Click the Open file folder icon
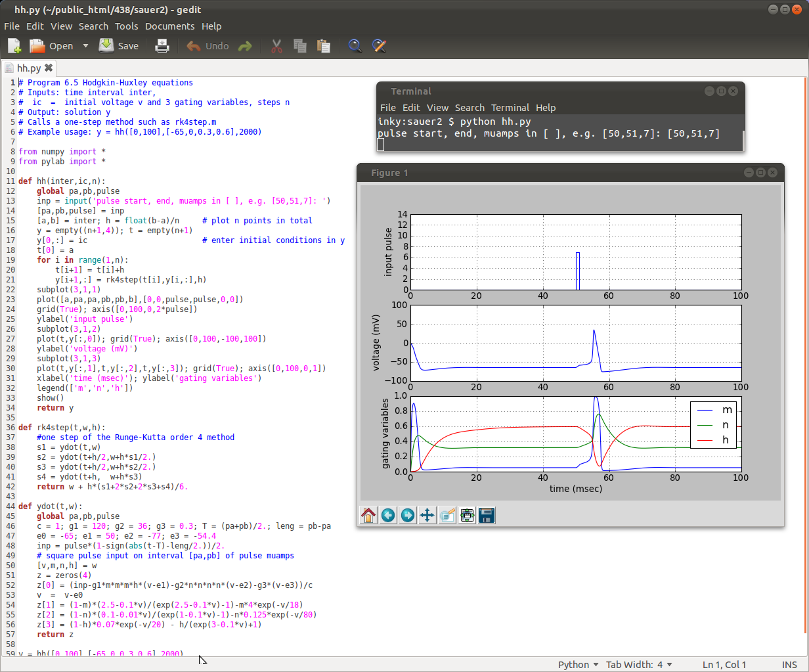 37,45
